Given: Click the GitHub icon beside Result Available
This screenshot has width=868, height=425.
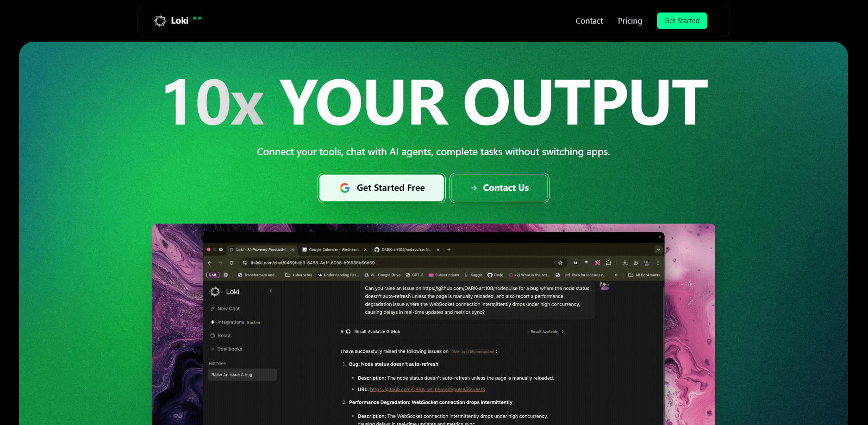Looking at the screenshot, I should pos(348,332).
